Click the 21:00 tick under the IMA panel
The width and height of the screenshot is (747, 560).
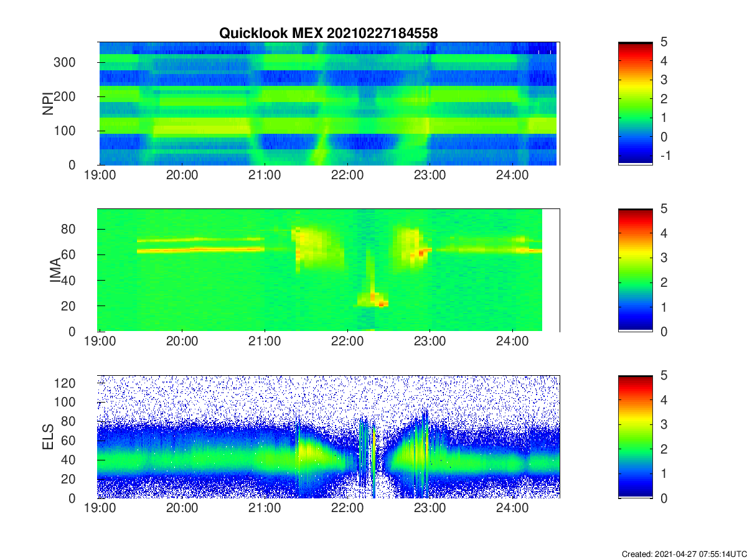tap(265, 342)
